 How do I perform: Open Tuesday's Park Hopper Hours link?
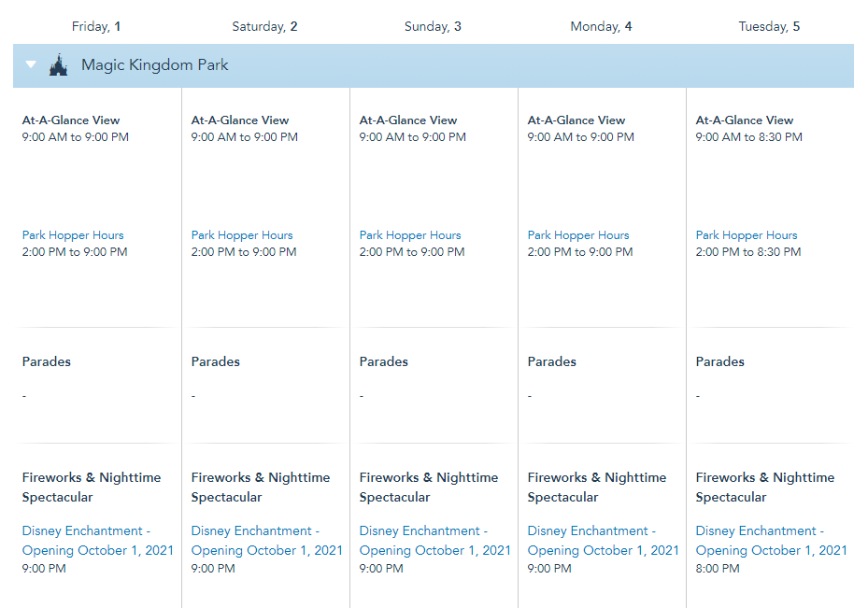747,235
